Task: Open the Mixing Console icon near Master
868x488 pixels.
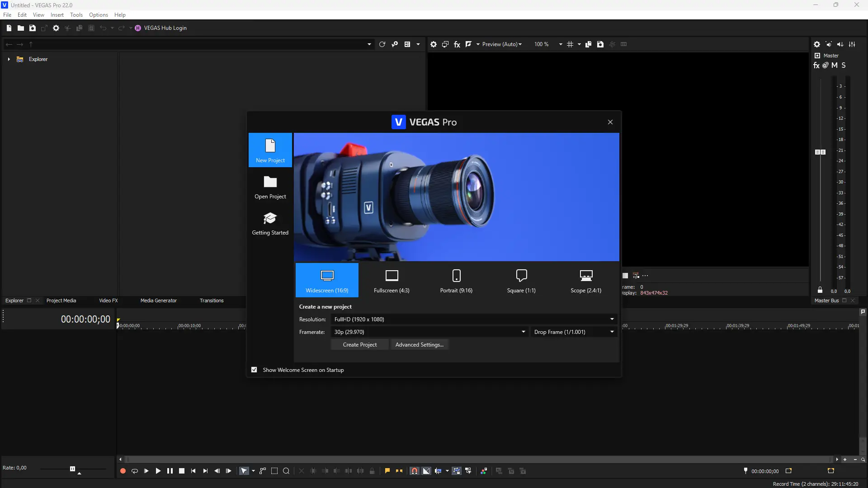Action: (x=853, y=44)
